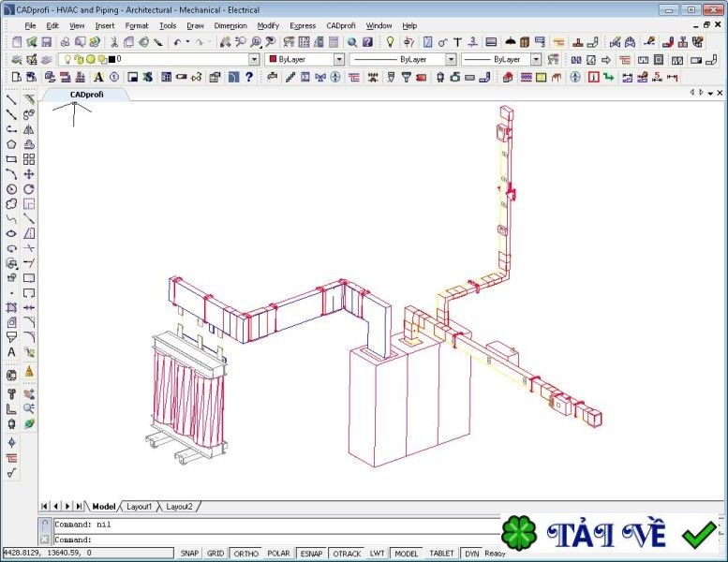Screen dimensions: 728x562
Task: Select the CADprofi document tab
Action: (x=86, y=95)
